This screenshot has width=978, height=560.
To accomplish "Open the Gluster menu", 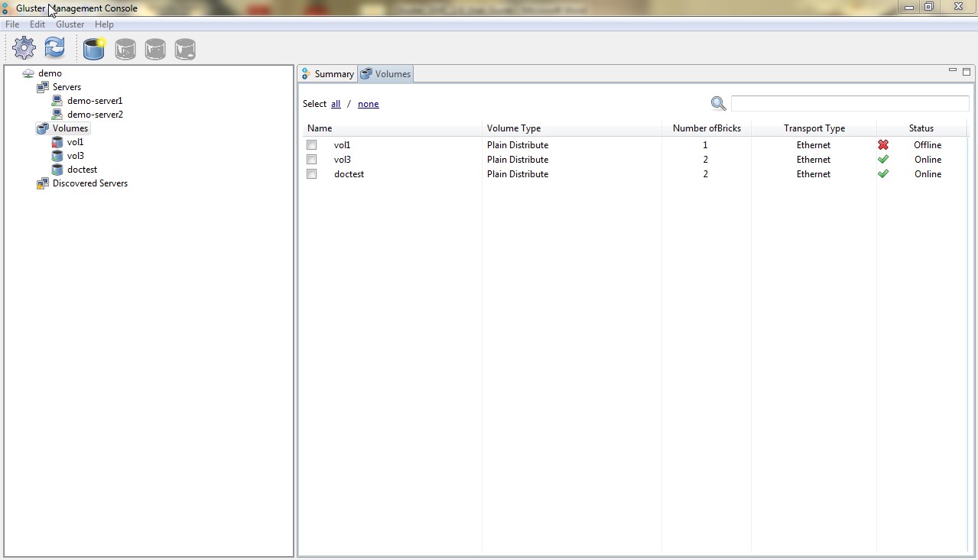I will pyautogui.click(x=70, y=24).
